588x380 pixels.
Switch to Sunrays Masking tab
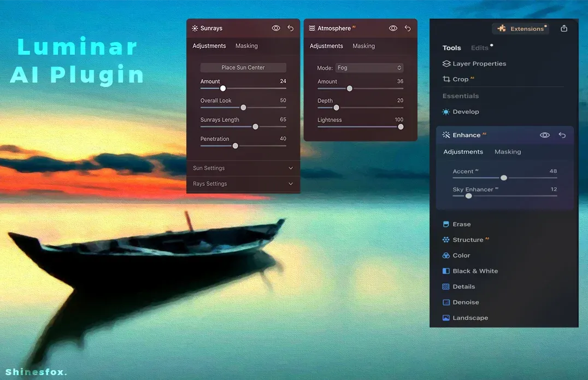[x=246, y=46]
